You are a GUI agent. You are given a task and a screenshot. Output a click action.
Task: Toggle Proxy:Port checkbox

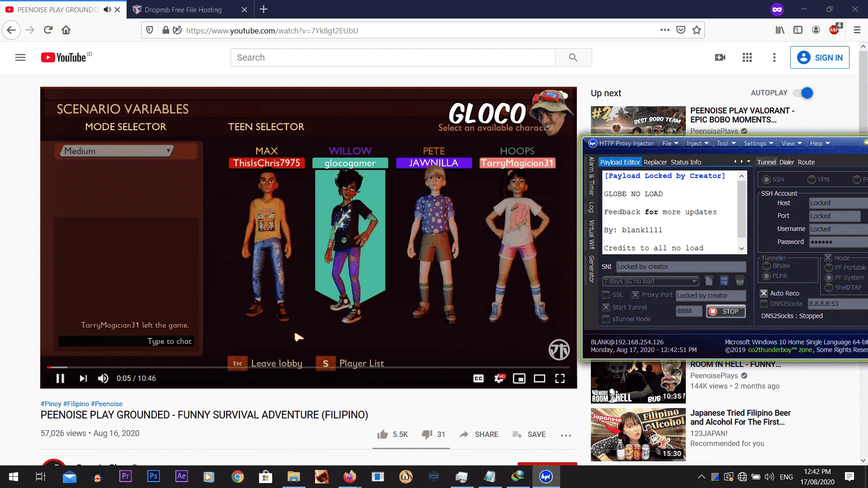[x=635, y=295]
